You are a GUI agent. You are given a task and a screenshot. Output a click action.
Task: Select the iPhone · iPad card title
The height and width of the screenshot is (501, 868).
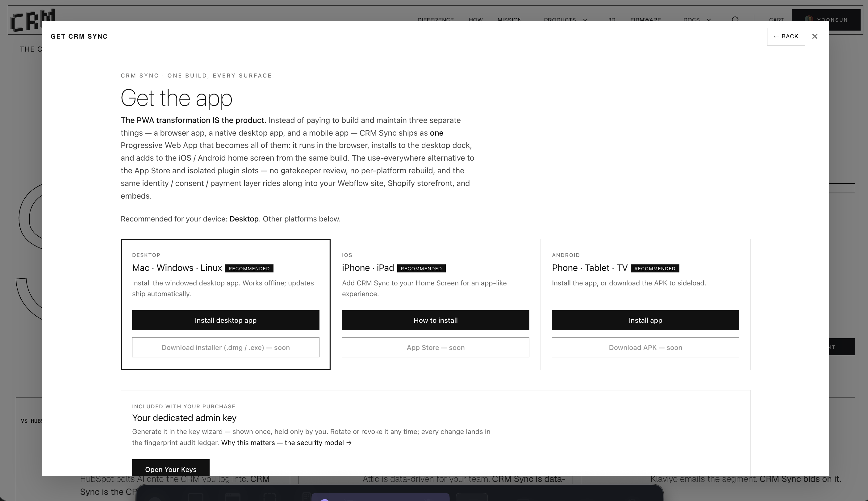click(368, 268)
